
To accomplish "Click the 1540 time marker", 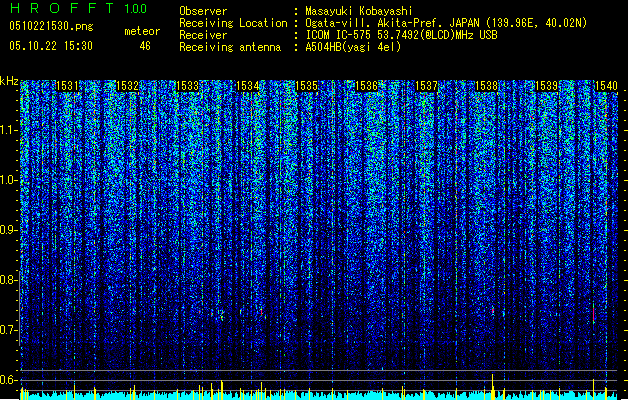I will 606,85.
